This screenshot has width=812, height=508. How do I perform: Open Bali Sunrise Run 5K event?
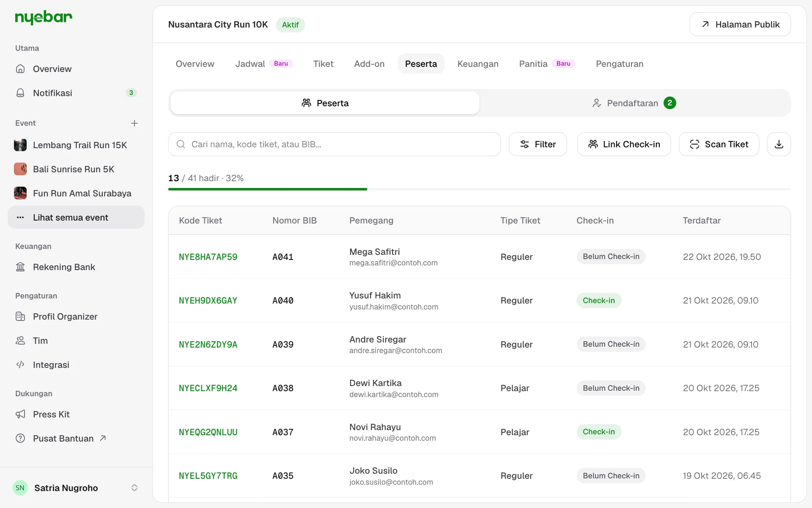coord(76,169)
